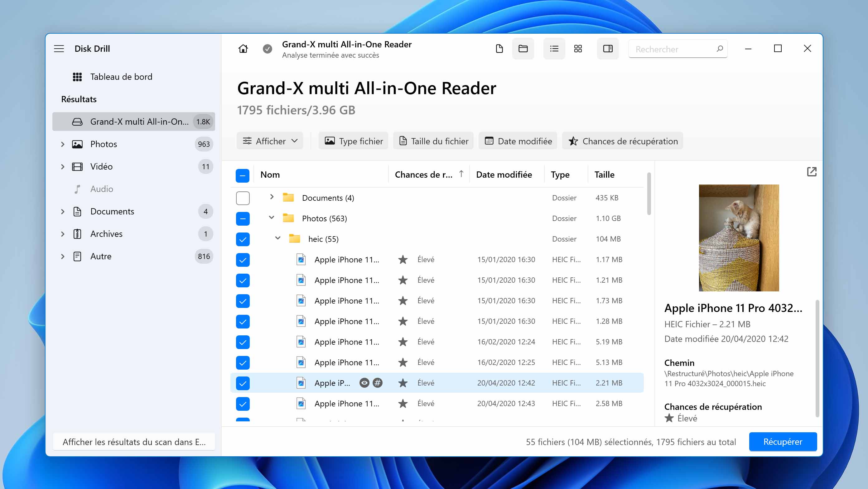Click the Tableau de bord grid icon

tap(77, 77)
